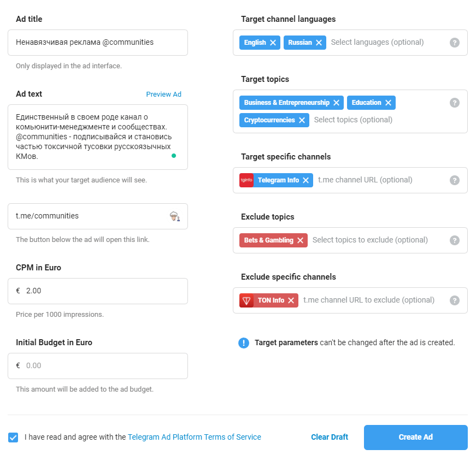476x461 pixels.
Task: Open help for exclude specific channels
Action: pos(455,300)
